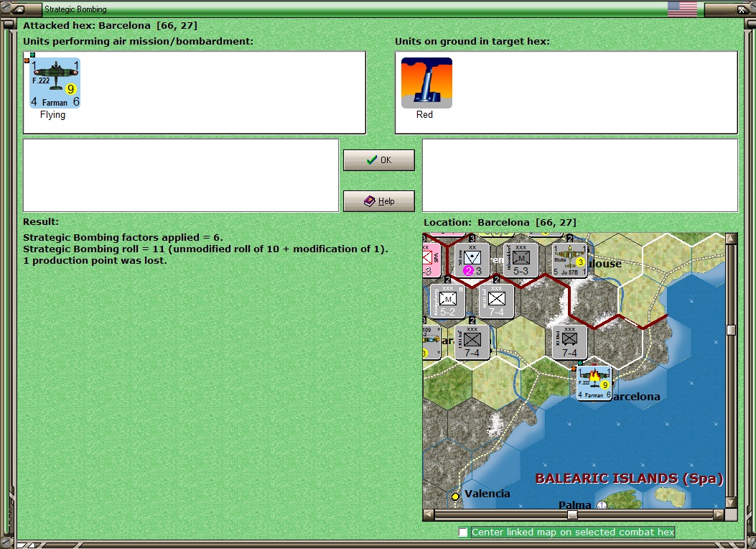
Task: Click the map's horizontal scroll thumb
Action: pos(572,515)
